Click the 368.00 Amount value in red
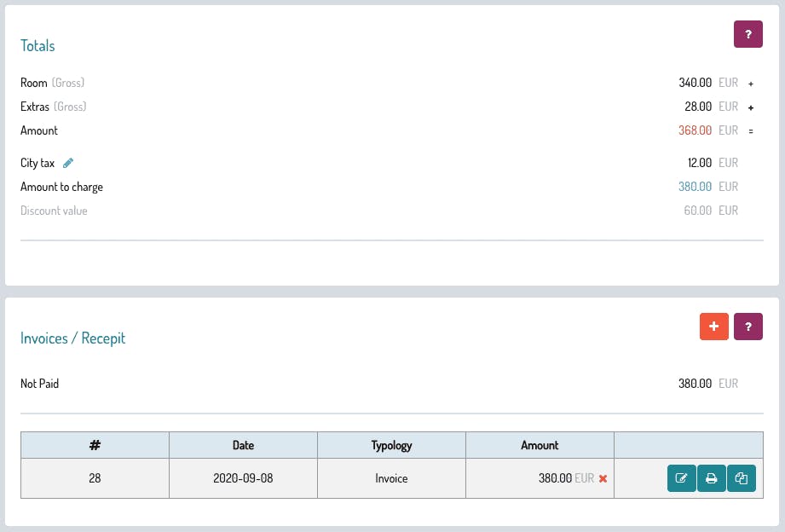The image size is (785, 532). (x=695, y=130)
